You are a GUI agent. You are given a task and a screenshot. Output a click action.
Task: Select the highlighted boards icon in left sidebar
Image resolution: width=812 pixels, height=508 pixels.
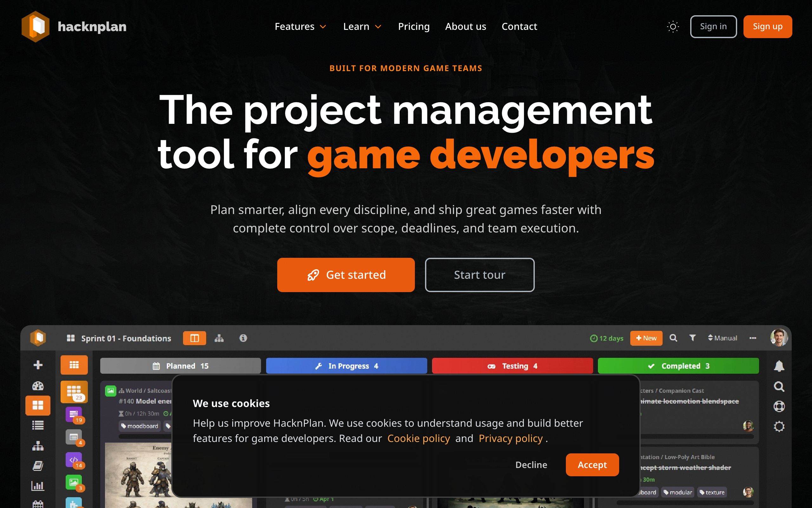(x=38, y=405)
